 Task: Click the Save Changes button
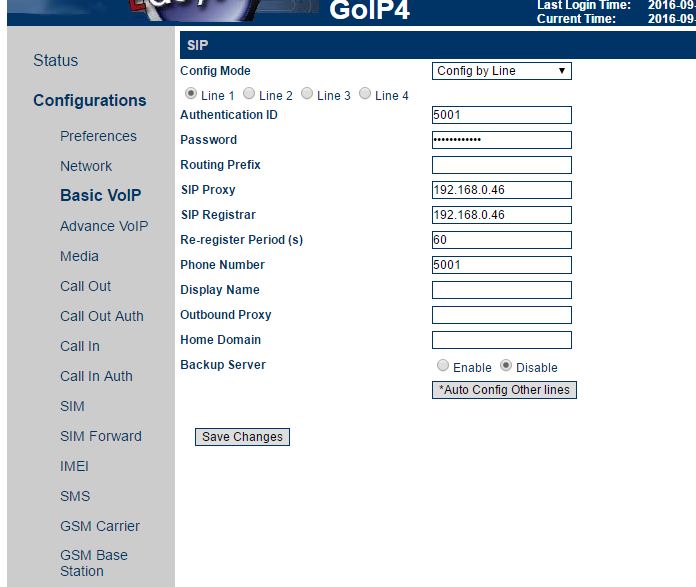[x=242, y=437]
